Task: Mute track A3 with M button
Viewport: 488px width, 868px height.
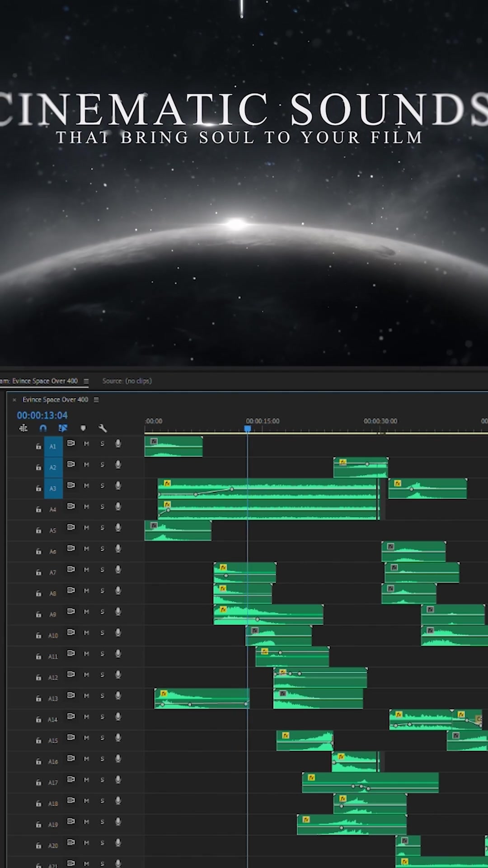Action: (x=86, y=486)
